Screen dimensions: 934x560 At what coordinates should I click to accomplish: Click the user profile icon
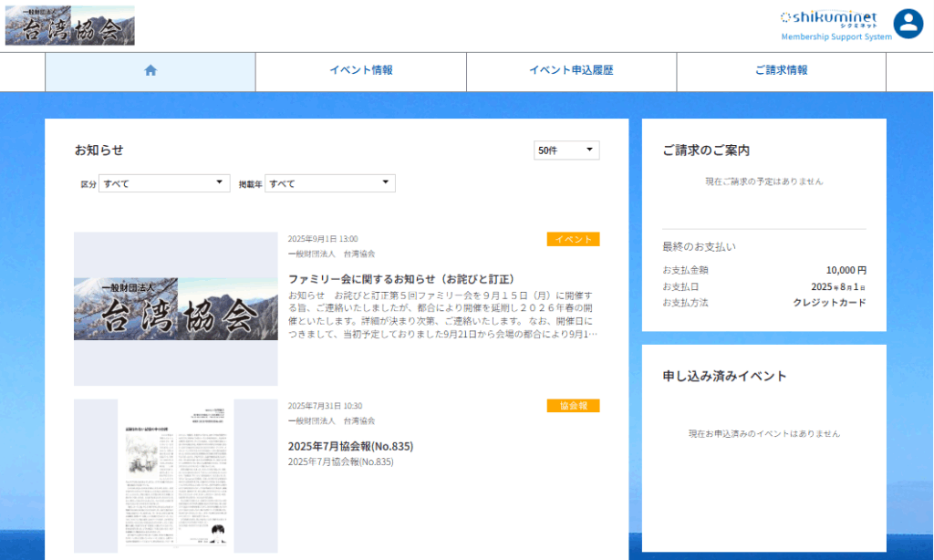(x=908, y=24)
